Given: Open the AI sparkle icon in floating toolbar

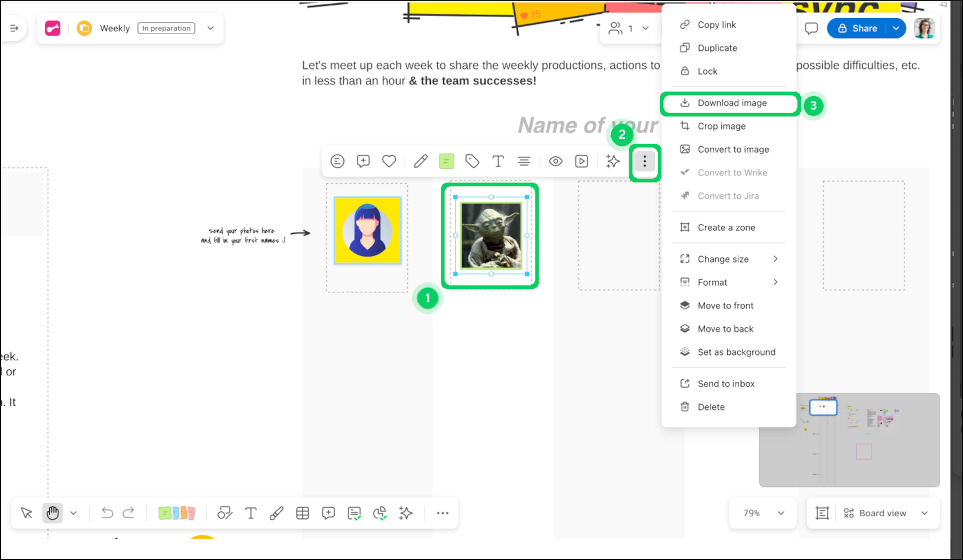Looking at the screenshot, I should [613, 161].
